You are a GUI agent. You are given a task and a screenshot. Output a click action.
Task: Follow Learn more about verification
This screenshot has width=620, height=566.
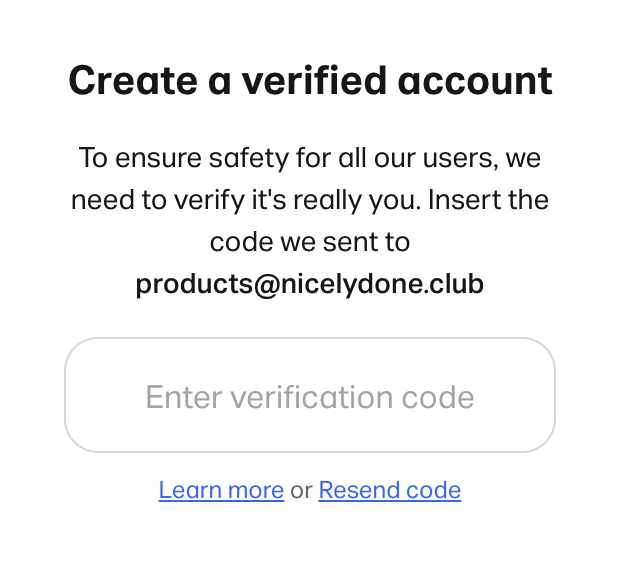[221, 491]
